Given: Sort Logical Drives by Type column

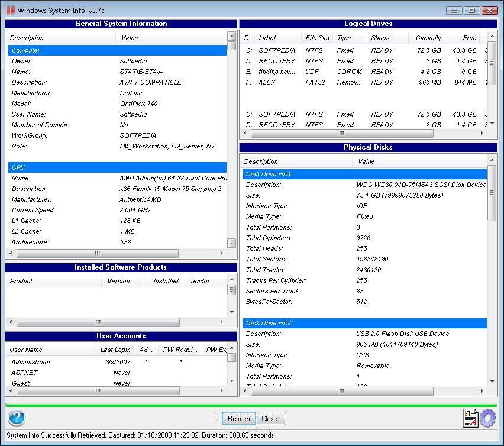Looking at the screenshot, I should [x=350, y=38].
